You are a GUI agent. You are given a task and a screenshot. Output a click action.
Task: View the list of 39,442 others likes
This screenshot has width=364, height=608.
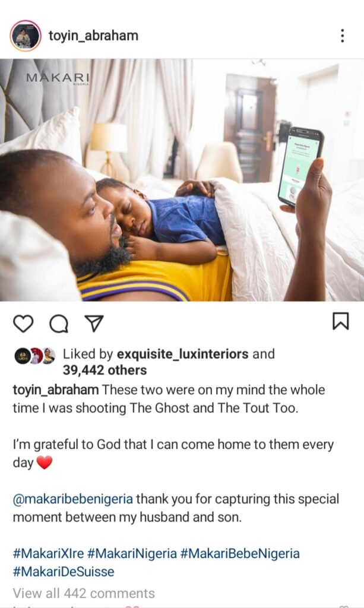105,370
